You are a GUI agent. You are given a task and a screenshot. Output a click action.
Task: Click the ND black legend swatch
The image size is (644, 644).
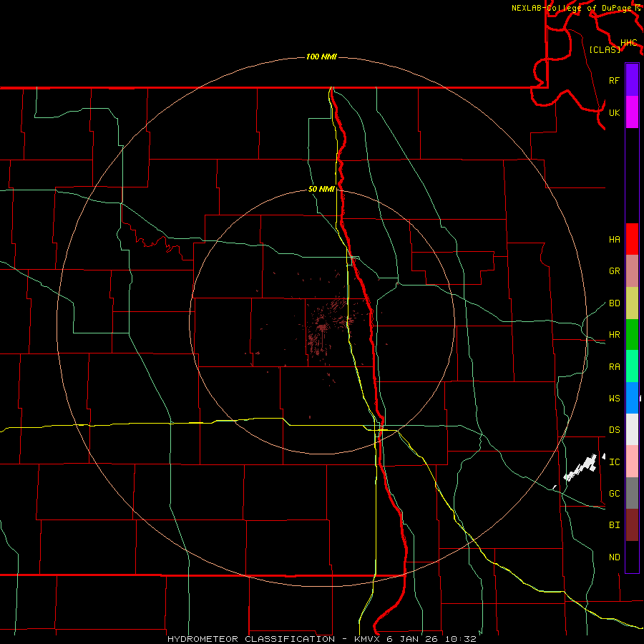coord(632,557)
